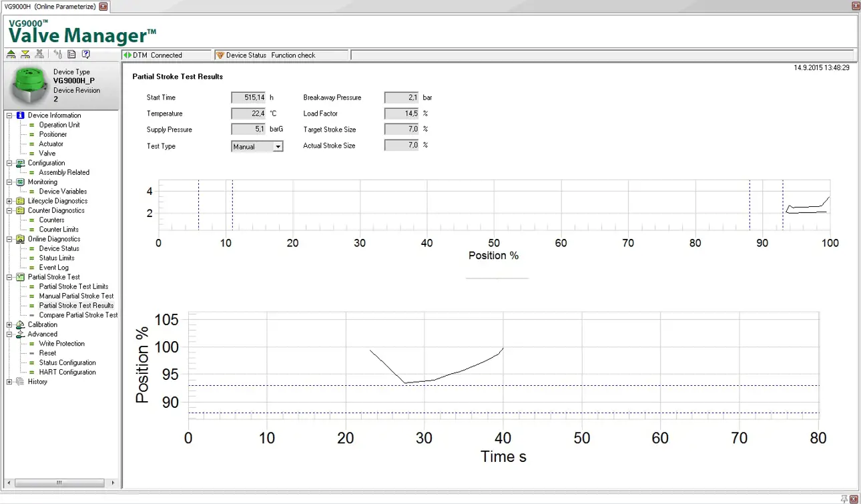Click the blue Device Information icon
Screen dimensions: 861x504
[21, 115]
